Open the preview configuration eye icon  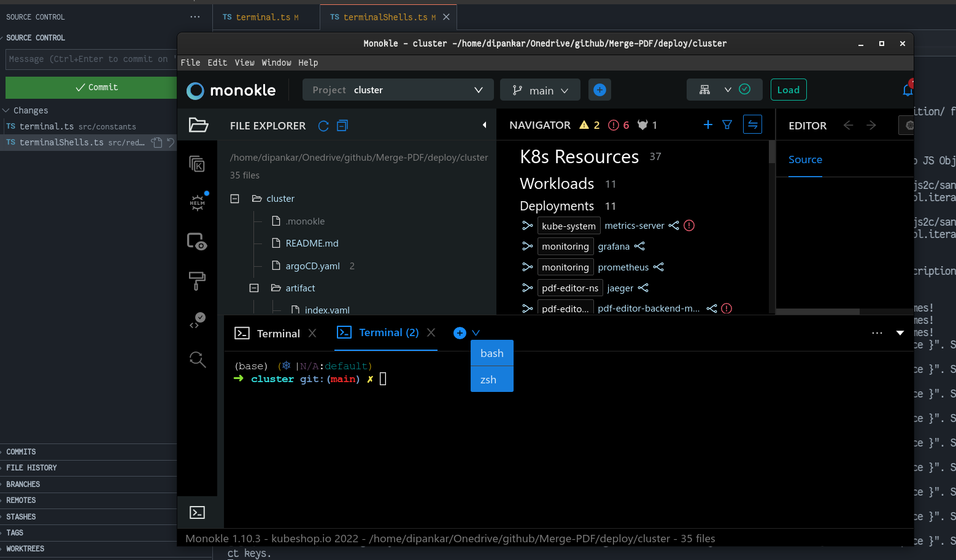tap(197, 242)
